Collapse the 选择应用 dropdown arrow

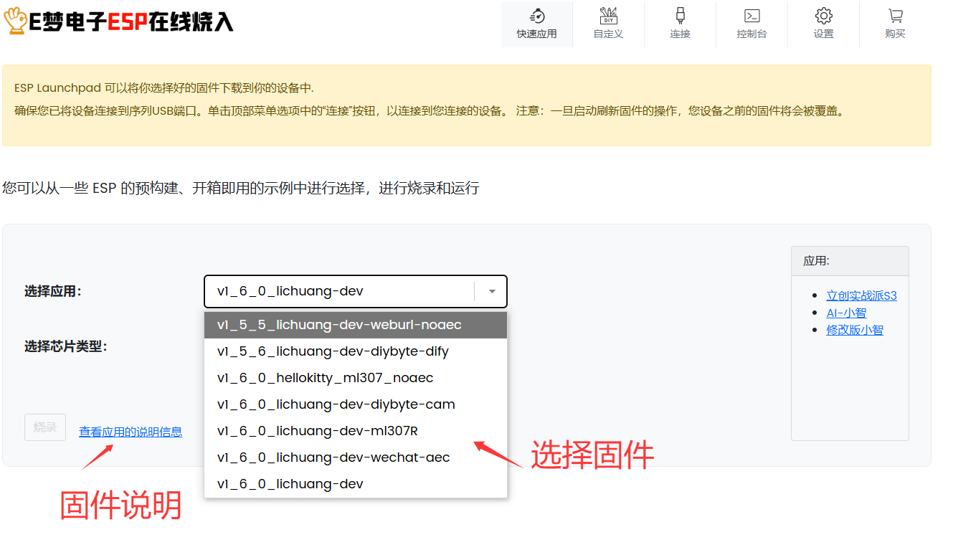pyautogui.click(x=492, y=292)
